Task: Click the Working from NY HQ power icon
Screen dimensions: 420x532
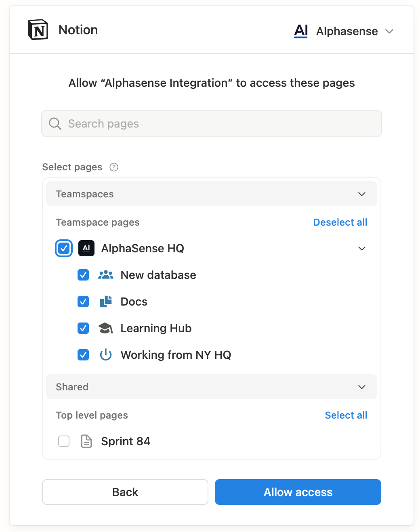Action: 106,355
